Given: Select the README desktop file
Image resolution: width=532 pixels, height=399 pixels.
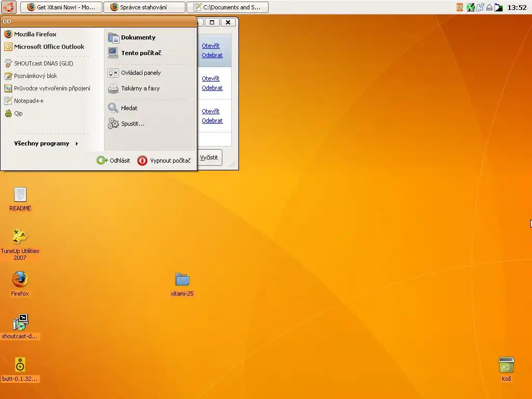Looking at the screenshot, I should (x=20, y=199).
